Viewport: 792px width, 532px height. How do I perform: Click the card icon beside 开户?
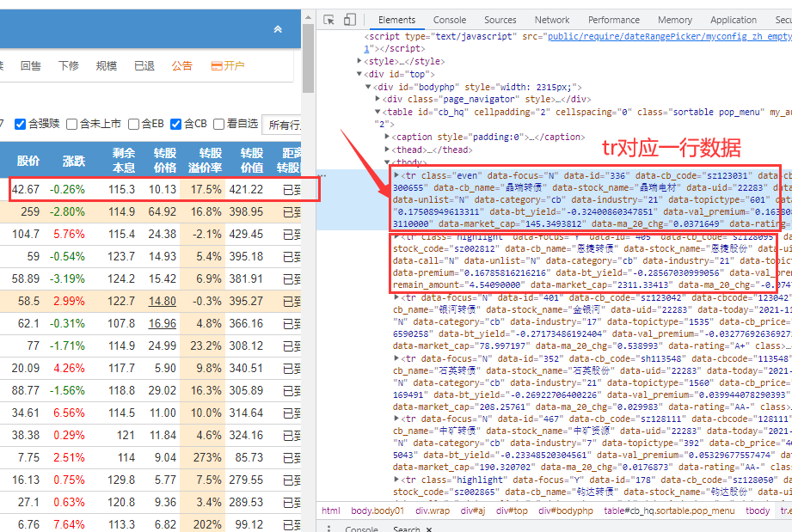pos(218,65)
